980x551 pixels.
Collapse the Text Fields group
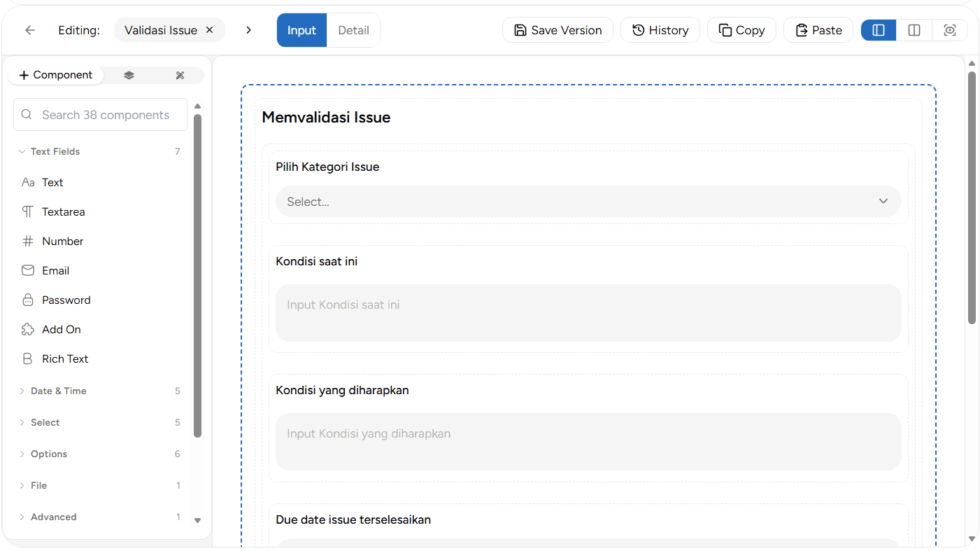tap(99, 151)
